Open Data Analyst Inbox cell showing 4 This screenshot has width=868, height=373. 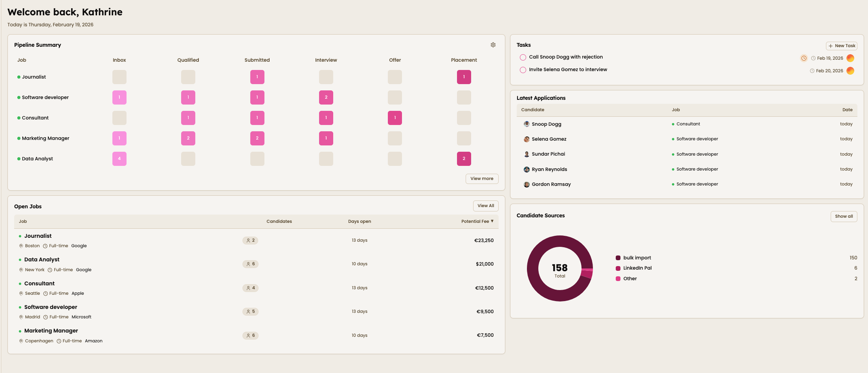119,159
